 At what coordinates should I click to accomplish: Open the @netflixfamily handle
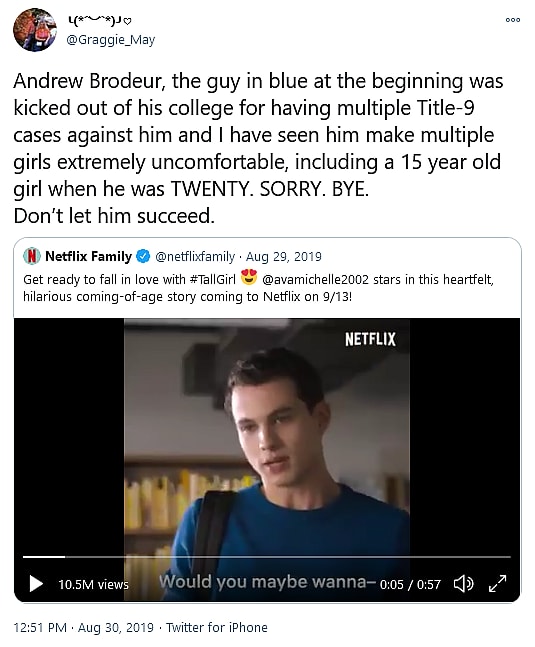pos(195,257)
